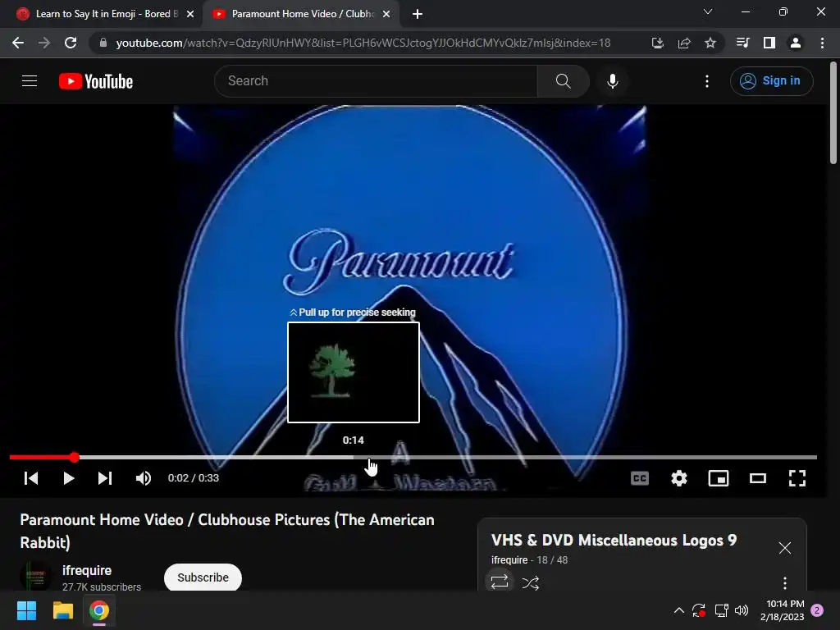Viewport: 840px width, 630px height.
Task: Open ifrequire channel name link
Action: [x=87, y=571]
